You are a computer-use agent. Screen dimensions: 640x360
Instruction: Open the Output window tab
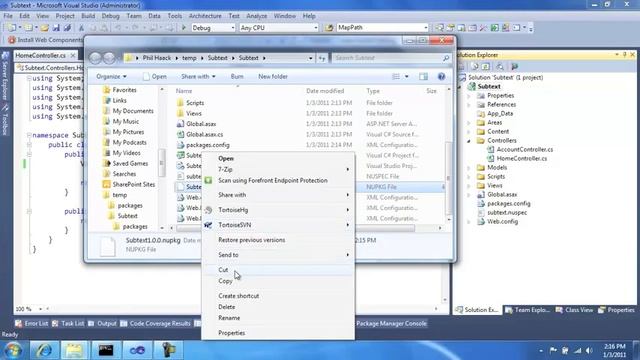[102, 324]
